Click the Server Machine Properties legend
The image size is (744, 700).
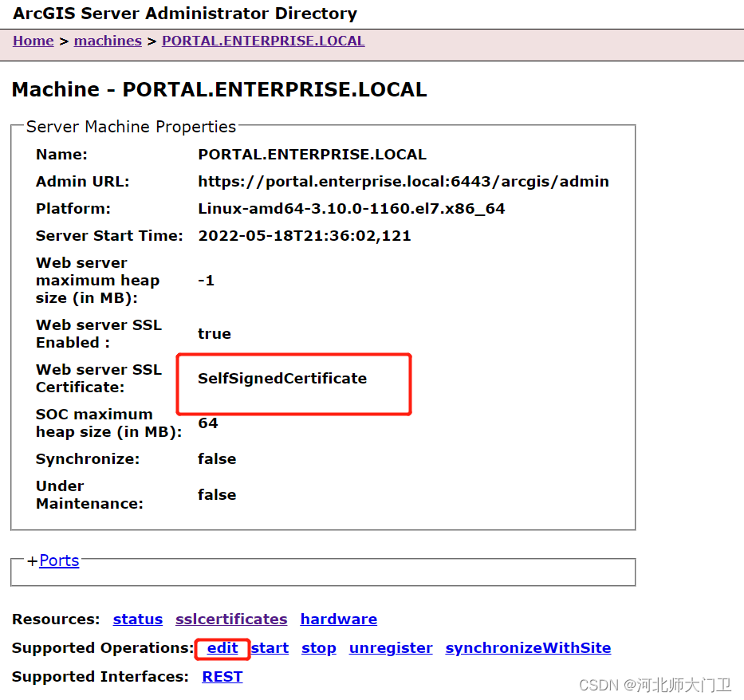[131, 127]
